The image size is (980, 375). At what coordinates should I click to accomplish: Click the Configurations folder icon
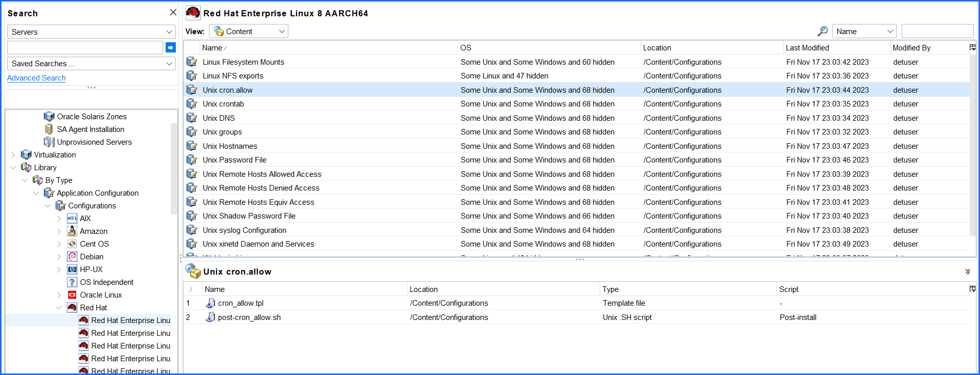pos(60,206)
